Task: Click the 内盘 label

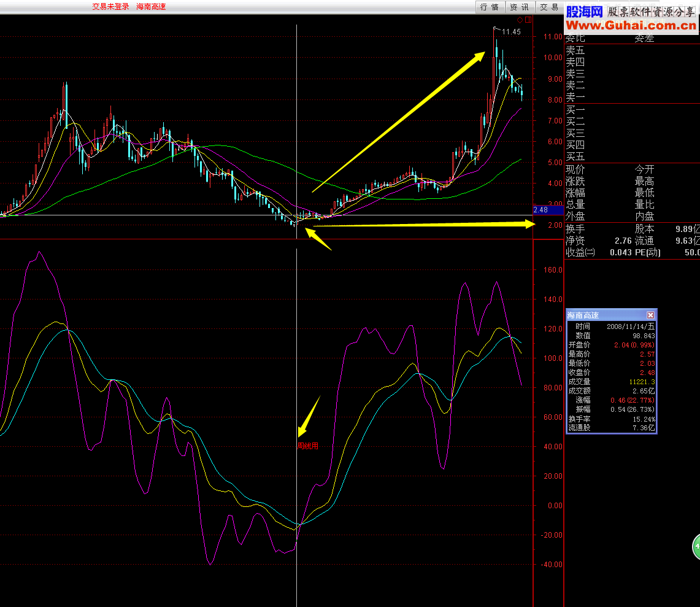Action: pos(644,216)
